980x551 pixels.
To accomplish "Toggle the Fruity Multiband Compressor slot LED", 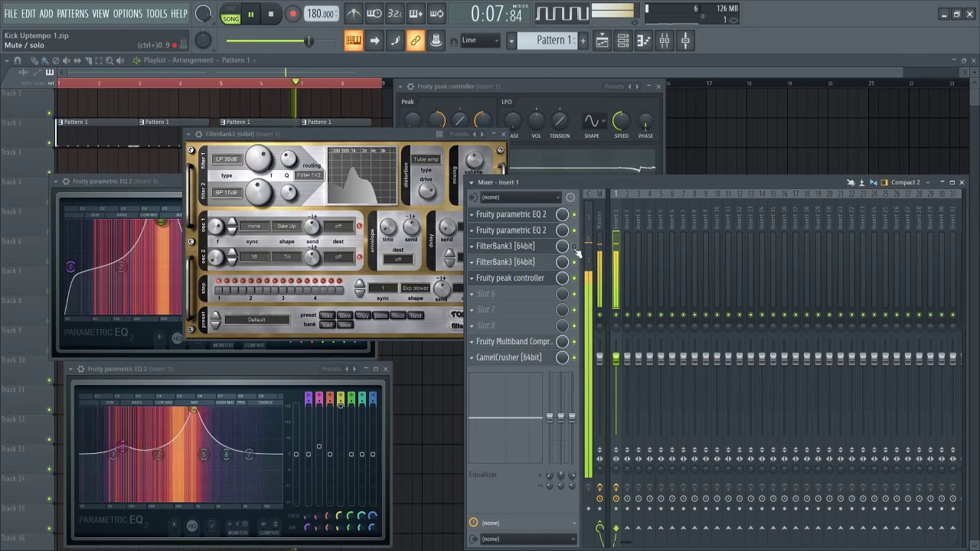I will pos(574,341).
